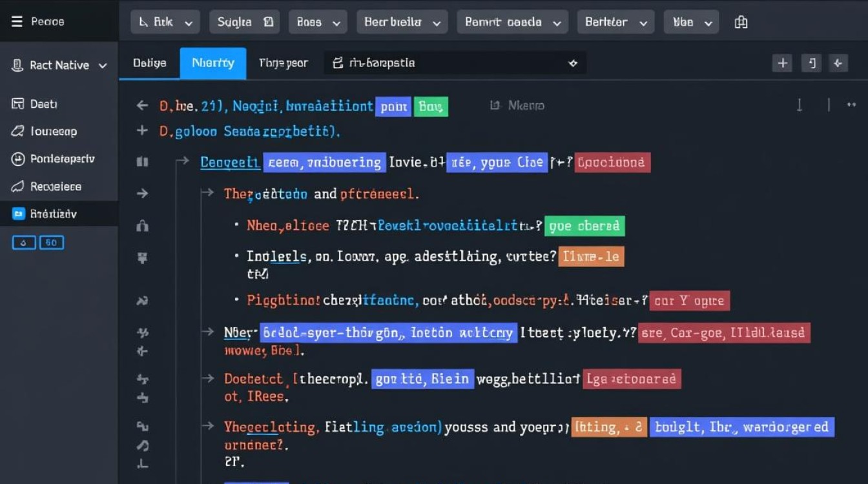Open the Ract Native project dropdown
The height and width of the screenshot is (484, 868).
click(59, 65)
